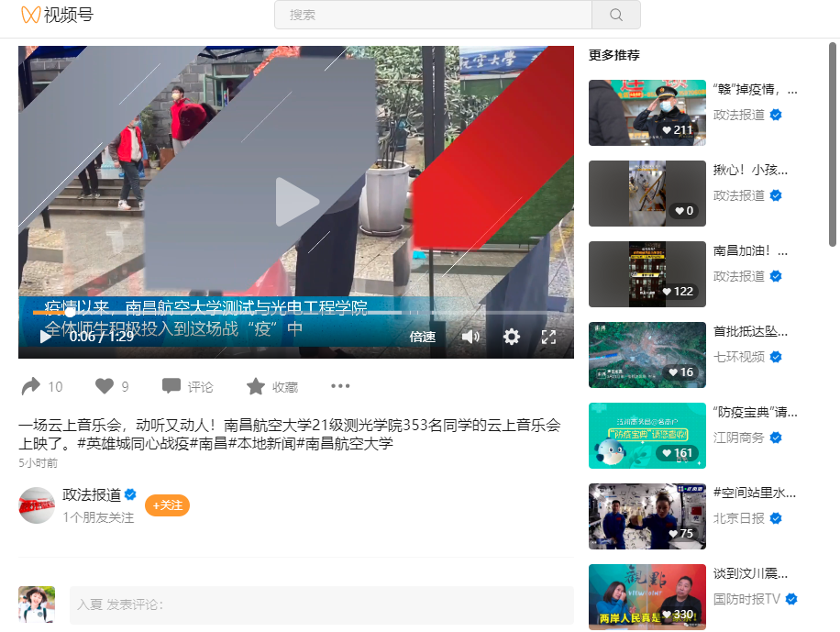Viewport: 840px width, 632px height.
Task: Open video settings gear icon
Action: [512, 337]
